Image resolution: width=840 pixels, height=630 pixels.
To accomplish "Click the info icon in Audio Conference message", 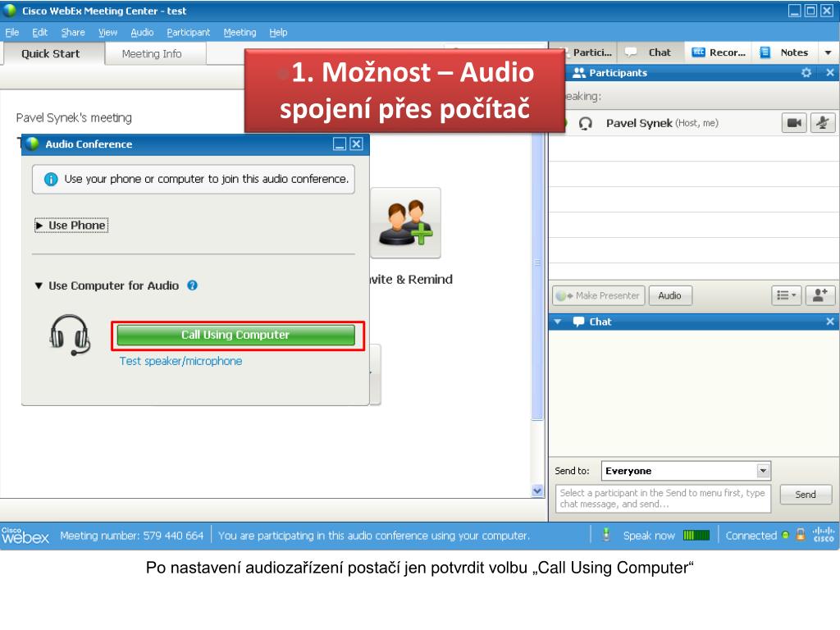I will [x=51, y=179].
